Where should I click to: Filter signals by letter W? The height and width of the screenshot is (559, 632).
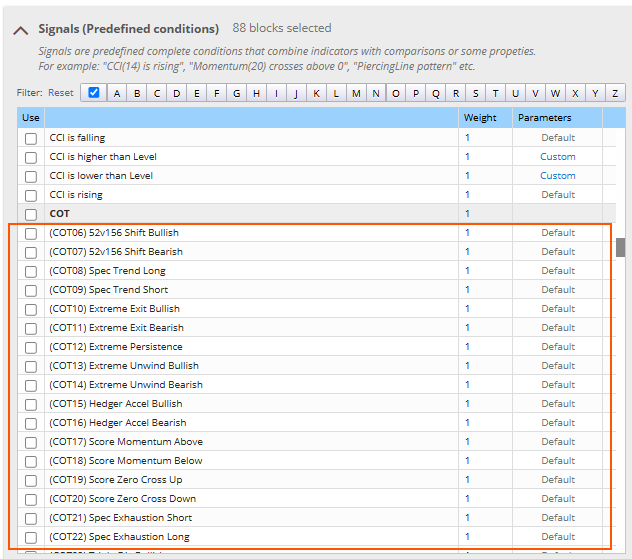555,94
